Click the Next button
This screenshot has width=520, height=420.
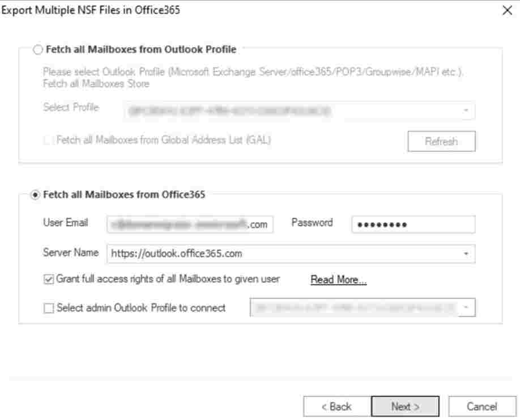pyautogui.click(x=405, y=406)
